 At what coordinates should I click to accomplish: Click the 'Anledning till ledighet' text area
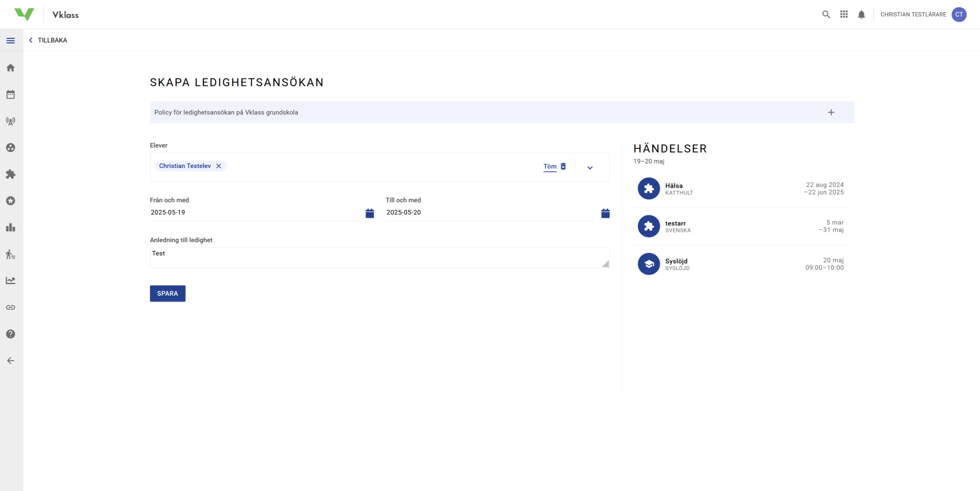(x=379, y=257)
